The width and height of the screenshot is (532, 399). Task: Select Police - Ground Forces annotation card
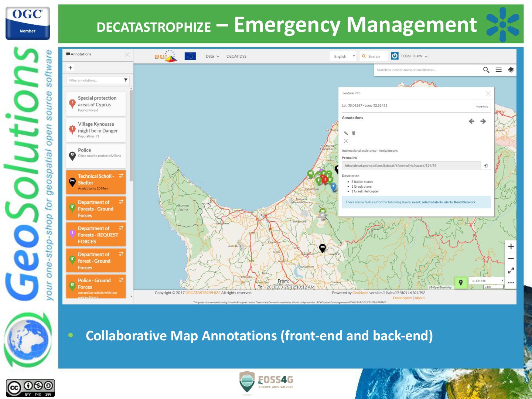tap(96, 286)
